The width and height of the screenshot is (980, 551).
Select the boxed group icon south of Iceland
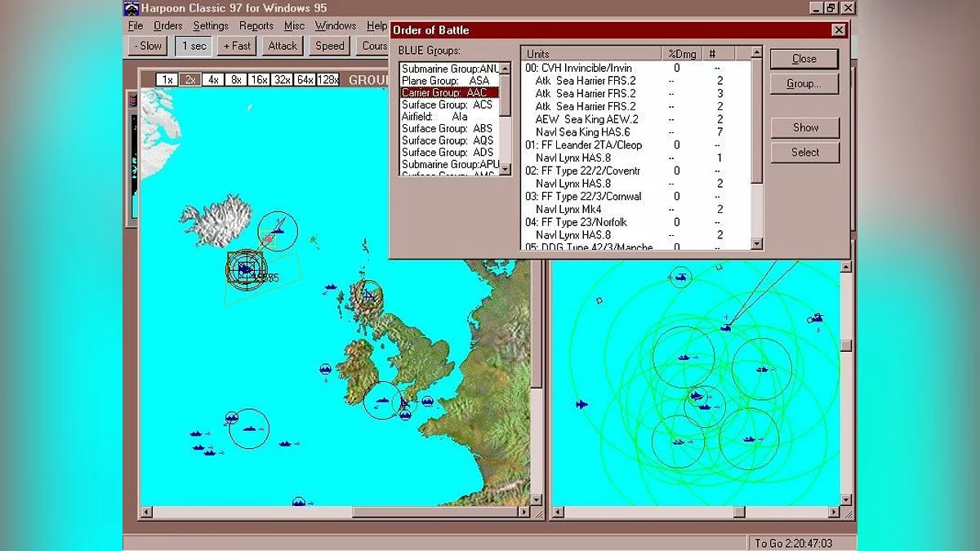click(x=246, y=269)
